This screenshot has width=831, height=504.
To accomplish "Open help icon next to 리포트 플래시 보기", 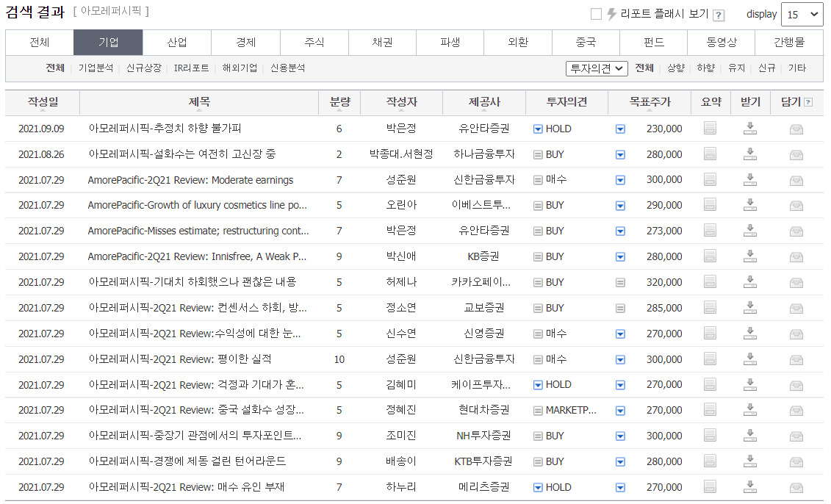I will (719, 15).
